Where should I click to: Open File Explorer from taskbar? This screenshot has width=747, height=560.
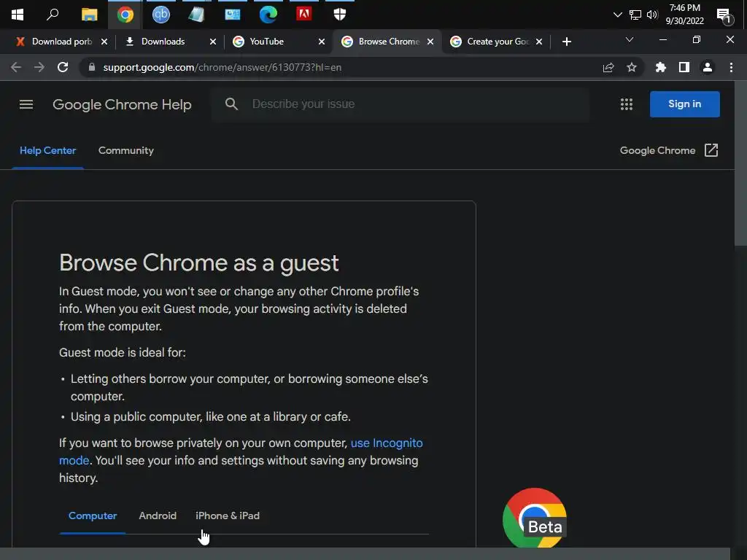tap(89, 15)
